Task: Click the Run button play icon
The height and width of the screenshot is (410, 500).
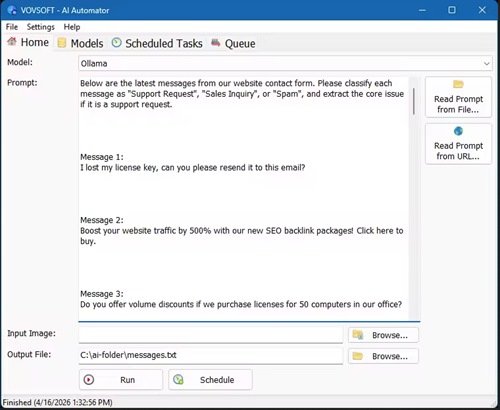Action: pos(89,379)
